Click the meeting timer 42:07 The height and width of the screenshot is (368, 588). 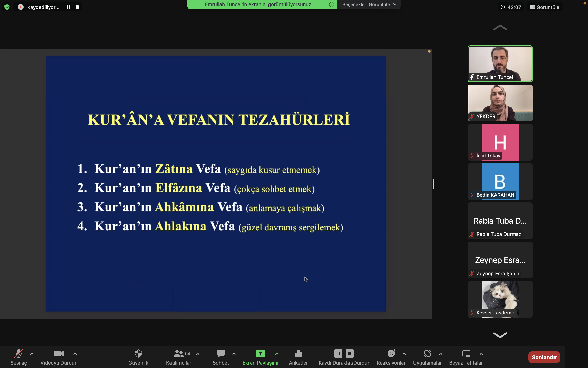click(511, 7)
